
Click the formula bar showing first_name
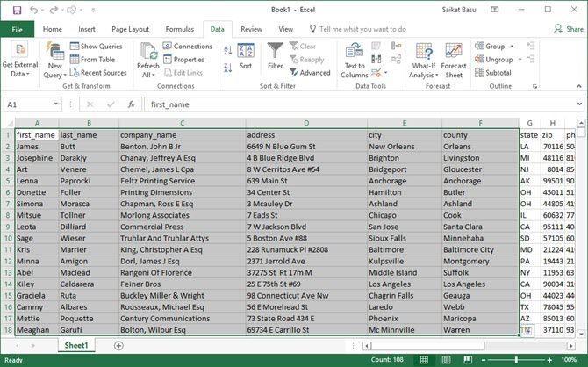click(360, 104)
